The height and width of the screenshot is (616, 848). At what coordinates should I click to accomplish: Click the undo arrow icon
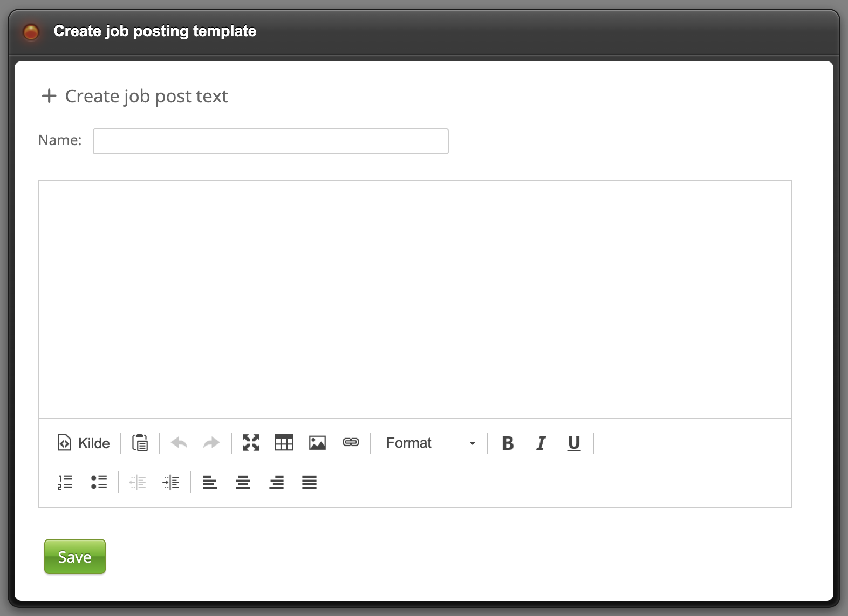click(179, 443)
